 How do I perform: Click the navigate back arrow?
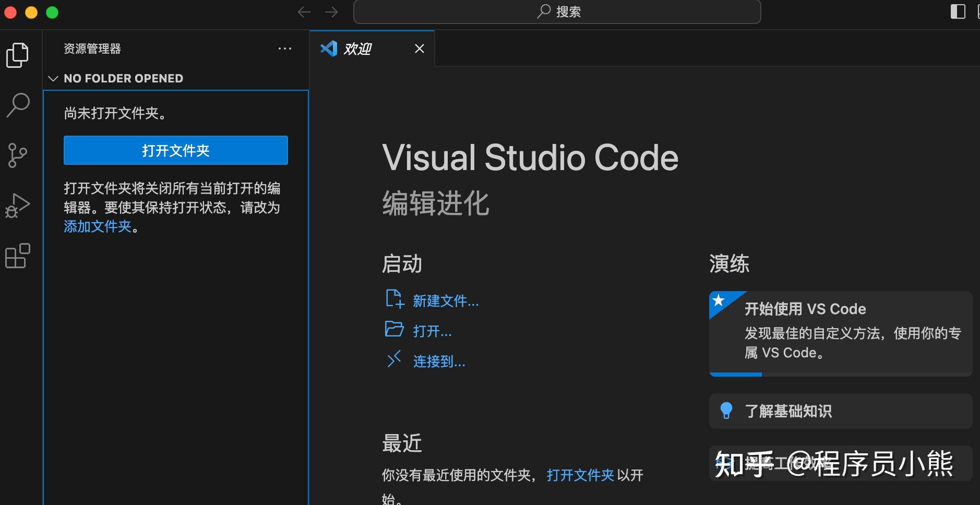click(304, 11)
